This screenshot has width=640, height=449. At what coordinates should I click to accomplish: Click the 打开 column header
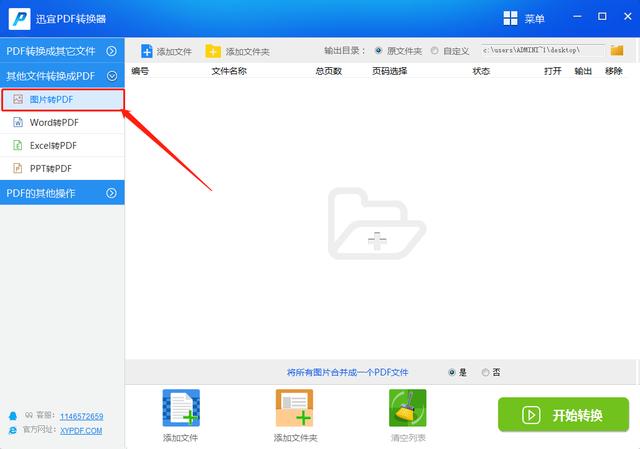[553, 71]
